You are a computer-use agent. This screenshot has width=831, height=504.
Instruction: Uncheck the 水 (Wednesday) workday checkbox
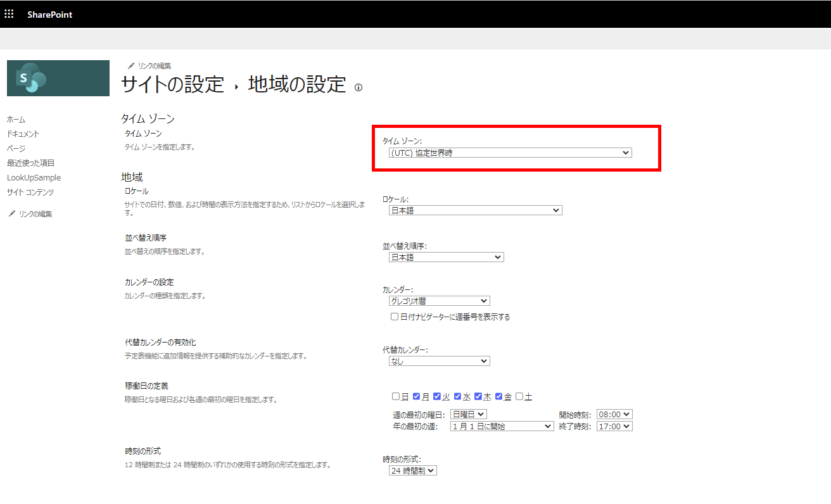click(x=457, y=396)
